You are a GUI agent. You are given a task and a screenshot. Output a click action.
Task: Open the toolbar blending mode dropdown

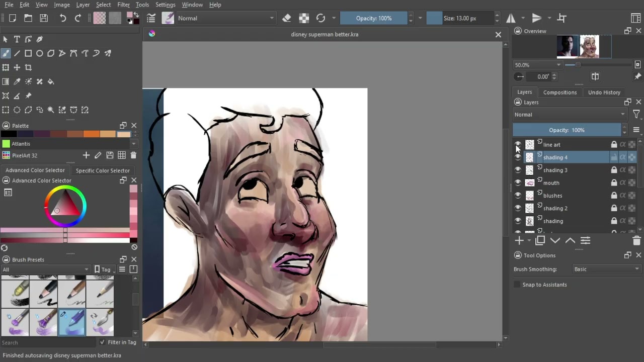(225, 18)
